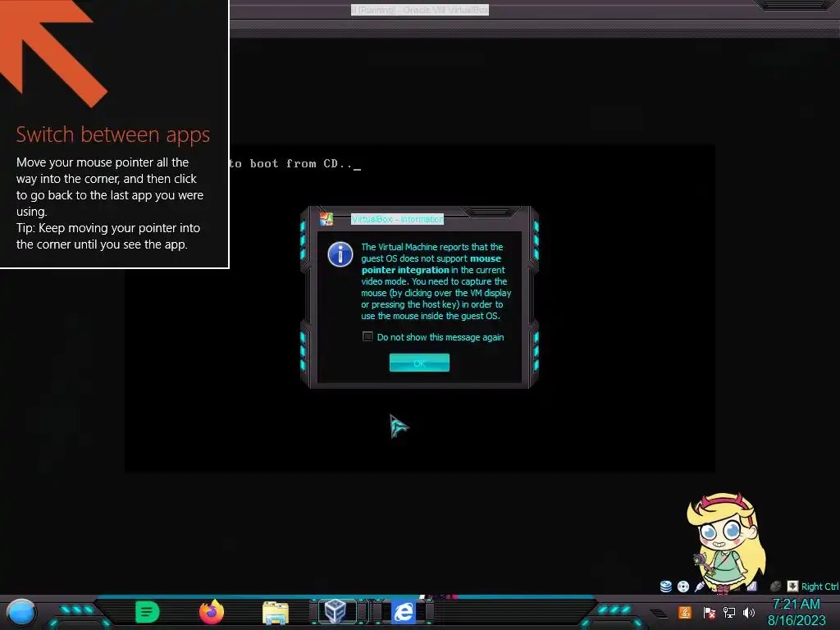Viewport: 840px width, 630px height.
Task: Click the 'mouse pointer integration' bold text
Action: (431, 264)
